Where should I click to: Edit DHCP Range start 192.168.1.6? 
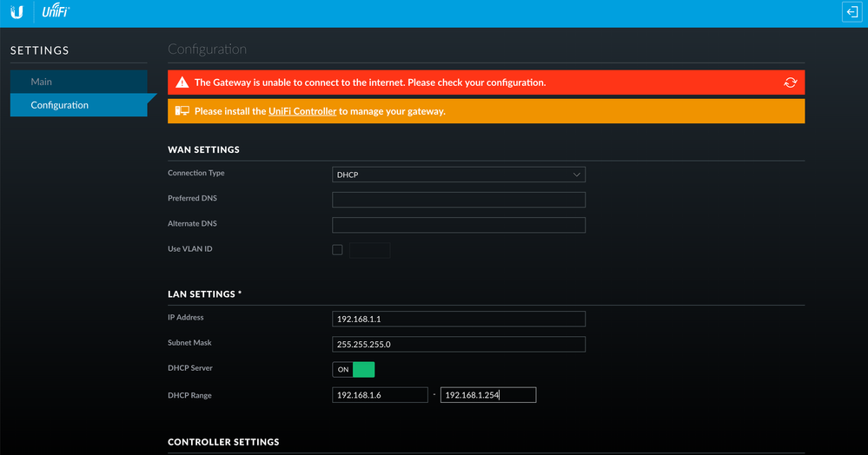[380, 395]
